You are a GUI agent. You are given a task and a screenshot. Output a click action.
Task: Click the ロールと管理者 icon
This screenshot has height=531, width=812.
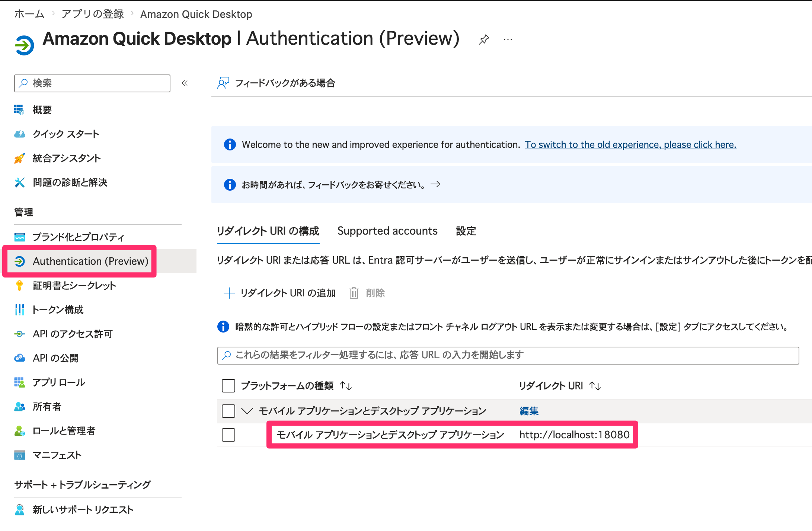(19, 431)
